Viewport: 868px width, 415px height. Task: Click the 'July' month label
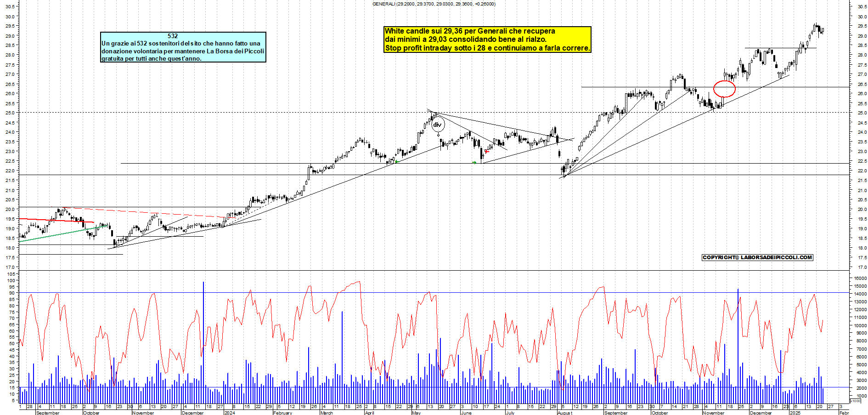pyautogui.click(x=510, y=413)
